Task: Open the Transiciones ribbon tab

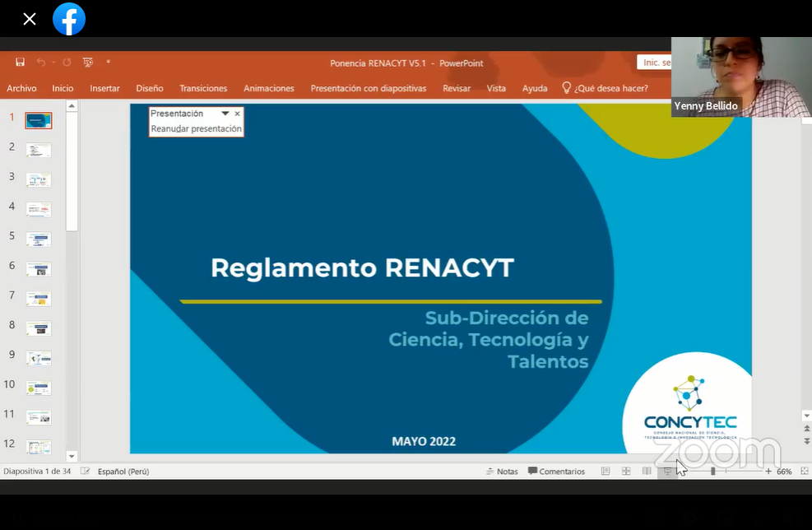Action: tap(203, 88)
